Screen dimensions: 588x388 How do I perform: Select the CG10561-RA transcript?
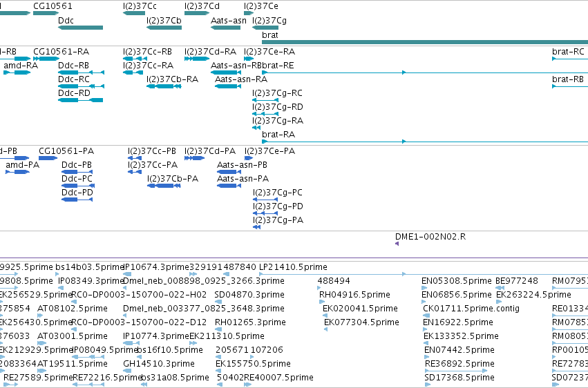pyautogui.click(x=46, y=59)
